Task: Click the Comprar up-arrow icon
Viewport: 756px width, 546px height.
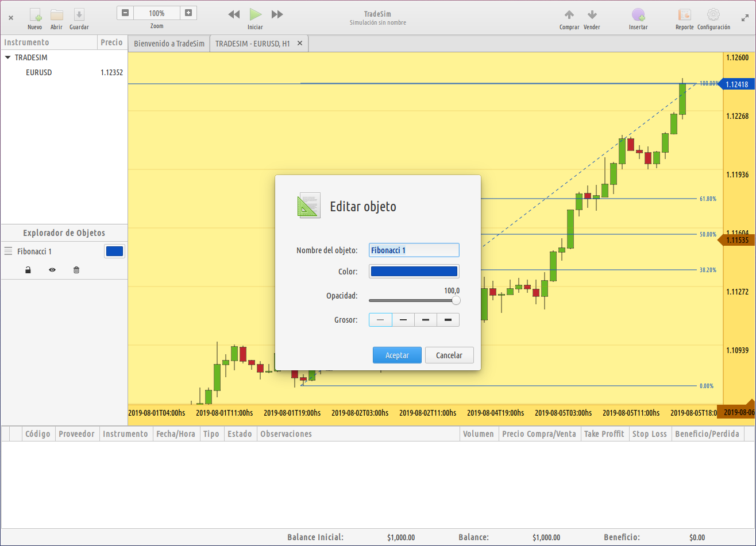Action: pos(569,14)
